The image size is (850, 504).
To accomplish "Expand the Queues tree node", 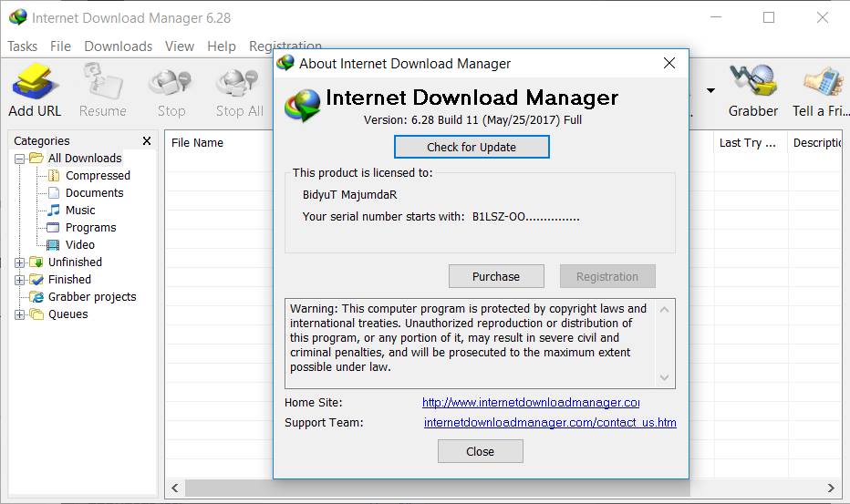I will coord(19,314).
